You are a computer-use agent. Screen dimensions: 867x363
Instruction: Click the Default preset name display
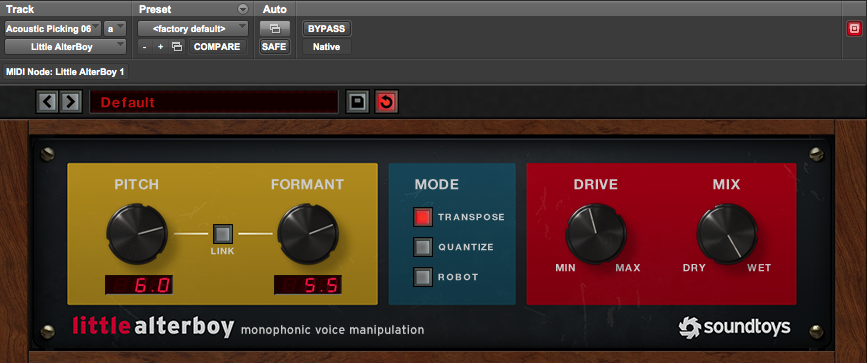coord(214,102)
